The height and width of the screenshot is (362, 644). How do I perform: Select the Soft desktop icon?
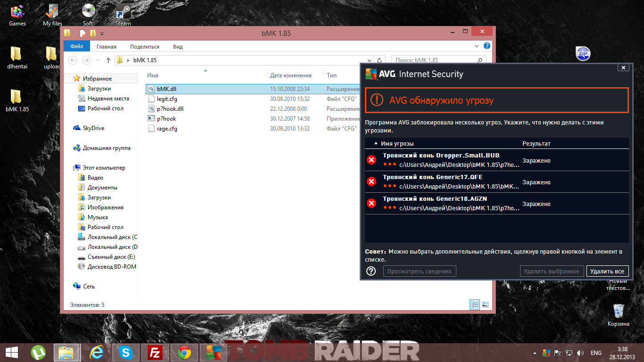pos(88,14)
